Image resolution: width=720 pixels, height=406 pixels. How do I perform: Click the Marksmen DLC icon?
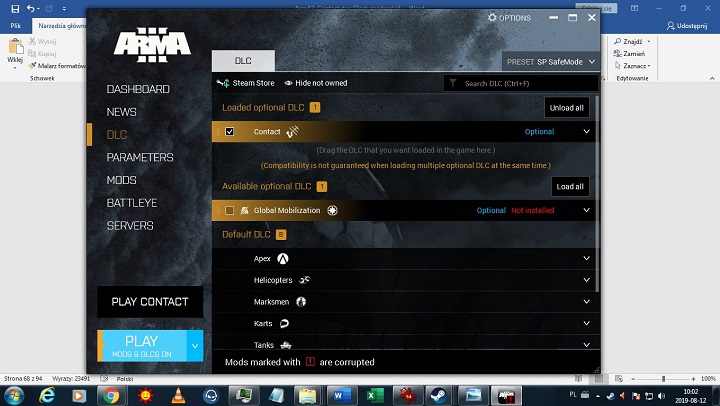coord(301,302)
